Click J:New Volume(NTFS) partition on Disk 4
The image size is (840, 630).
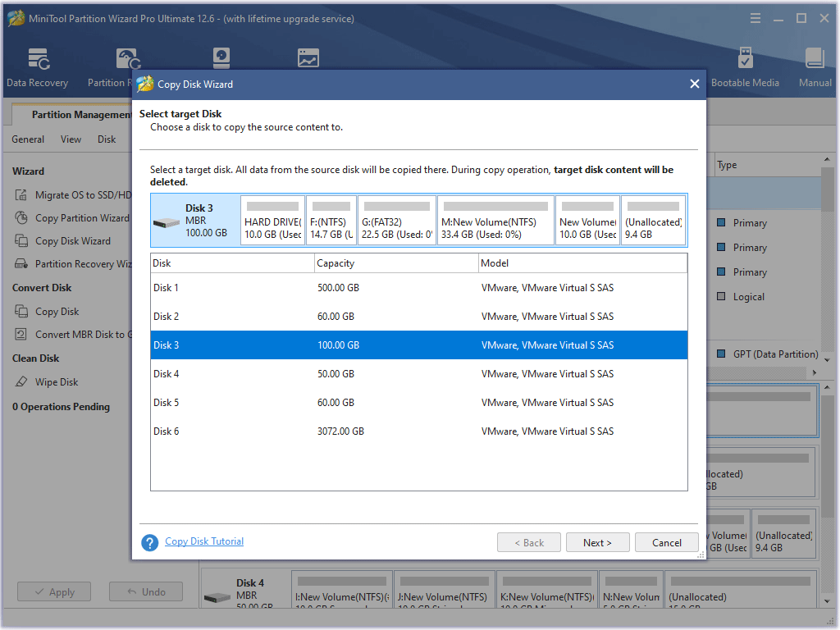pyautogui.click(x=444, y=589)
